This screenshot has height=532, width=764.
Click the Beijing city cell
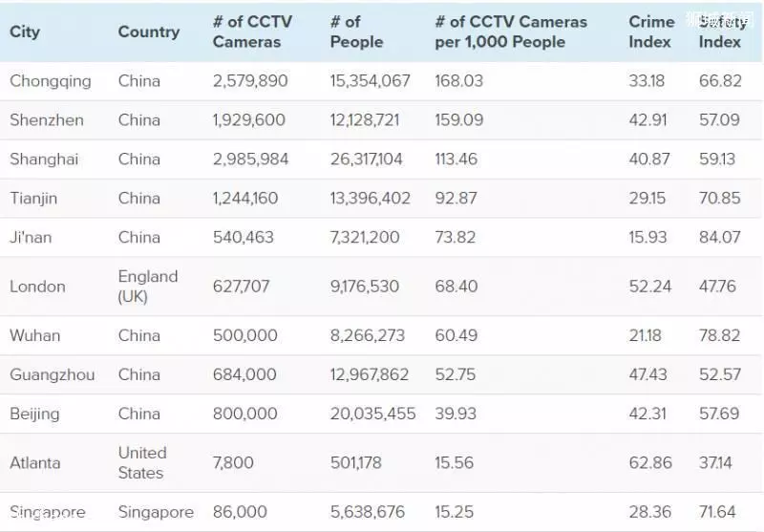pos(34,415)
